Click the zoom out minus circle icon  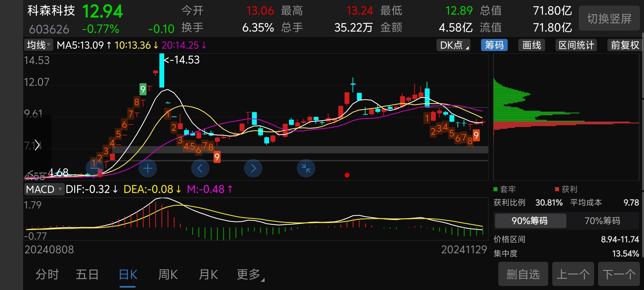95,168
